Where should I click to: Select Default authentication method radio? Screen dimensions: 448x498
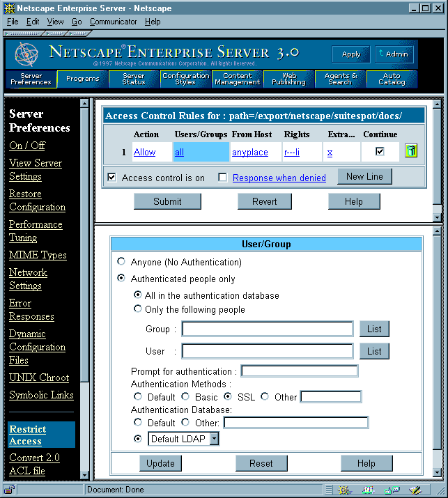137,396
